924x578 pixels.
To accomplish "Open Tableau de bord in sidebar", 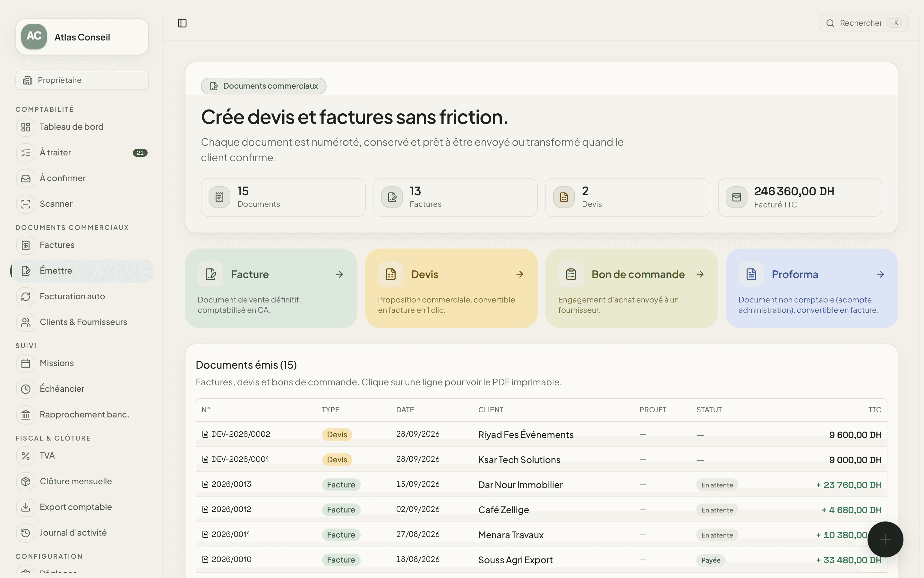I will coord(82,127).
